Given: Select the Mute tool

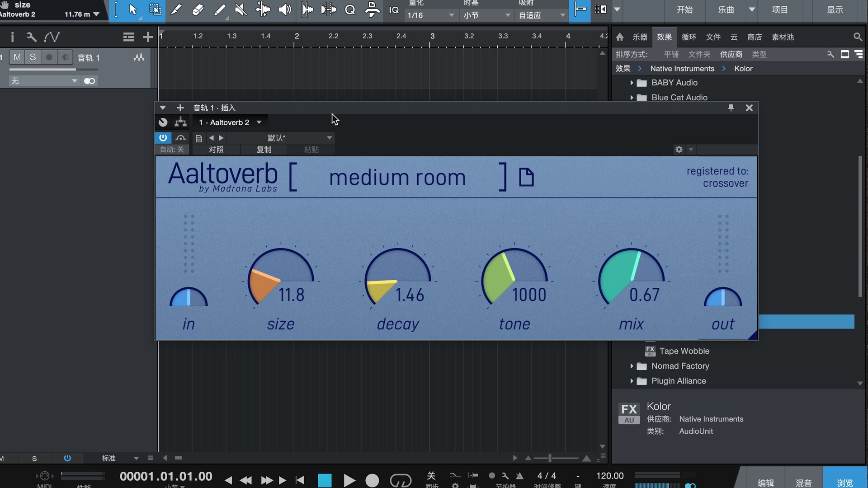Looking at the screenshot, I should [x=241, y=10].
